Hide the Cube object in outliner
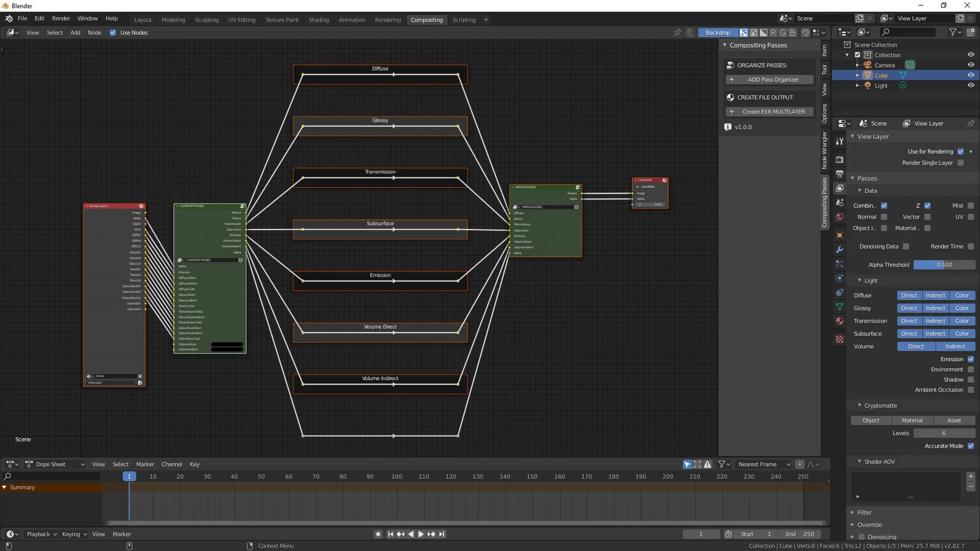The height and width of the screenshot is (551, 980). 971,75
